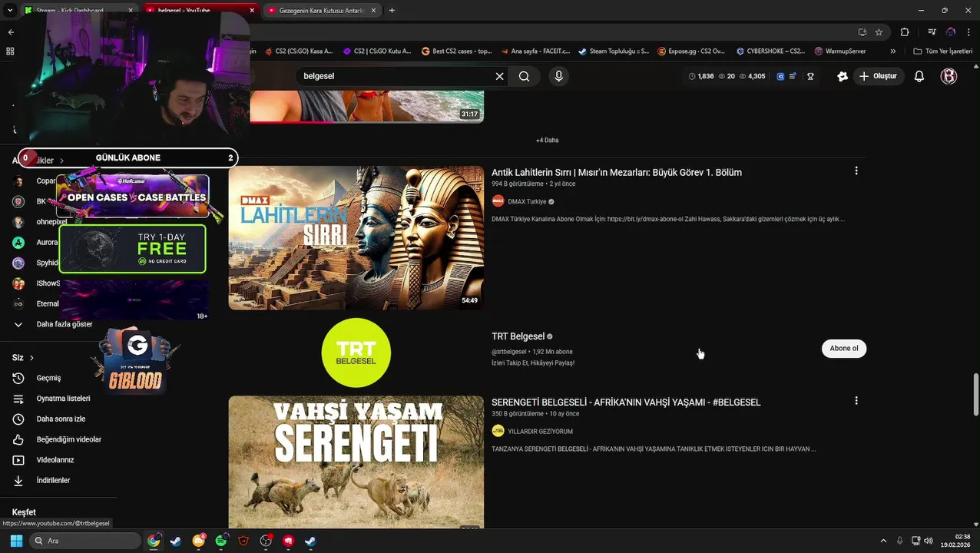Click the Oluştur create button
The height and width of the screenshot is (553, 980).
tap(878, 76)
